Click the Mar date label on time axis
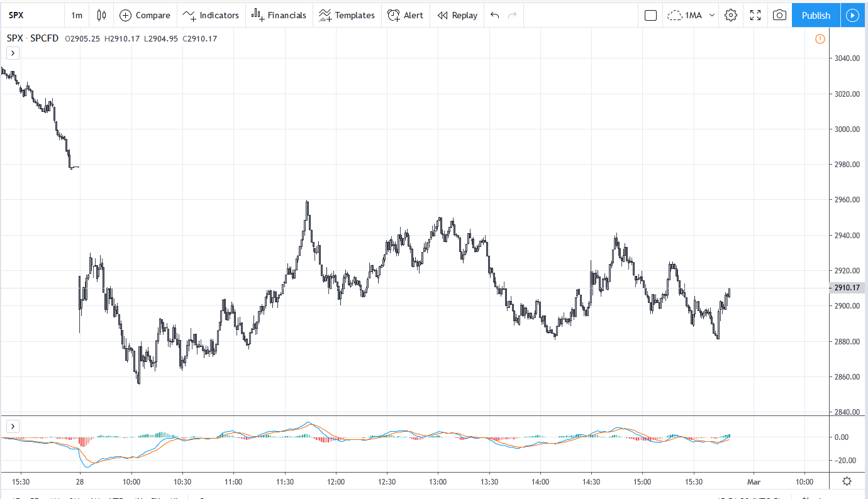This screenshot has height=499, width=868. [754, 482]
